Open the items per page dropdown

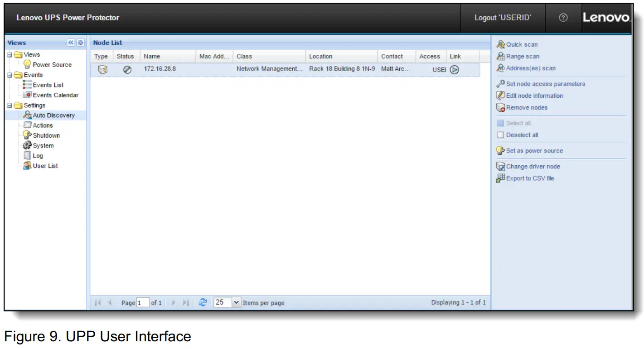click(236, 302)
